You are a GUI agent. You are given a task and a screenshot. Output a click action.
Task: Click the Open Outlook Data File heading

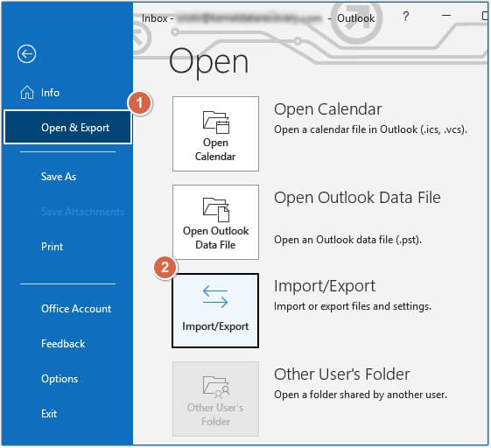(x=357, y=198)
